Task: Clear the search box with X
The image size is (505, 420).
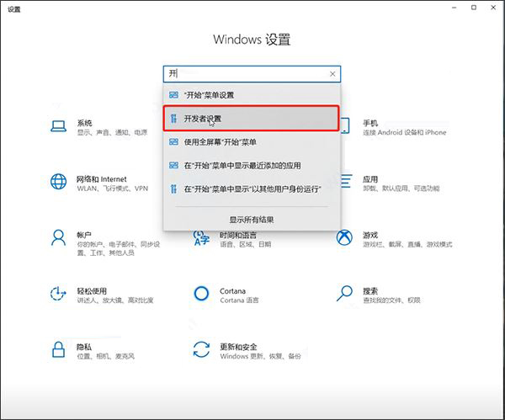Action: (332, 74)
